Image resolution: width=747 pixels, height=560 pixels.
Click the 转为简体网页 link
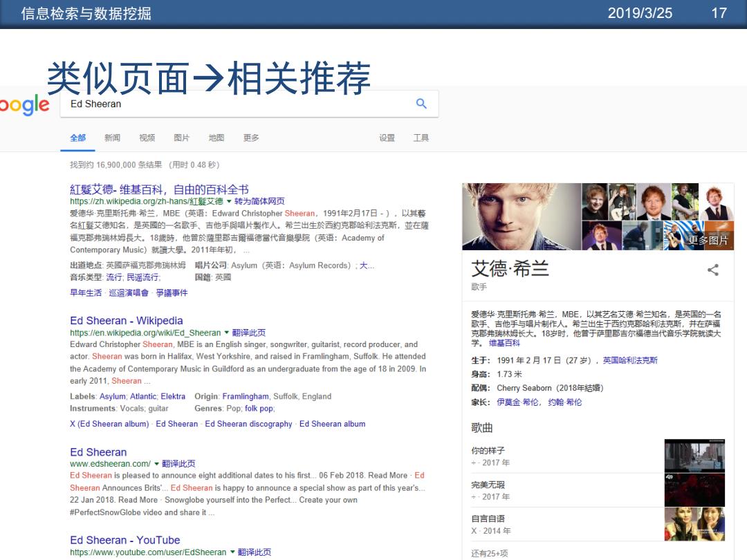259,201
